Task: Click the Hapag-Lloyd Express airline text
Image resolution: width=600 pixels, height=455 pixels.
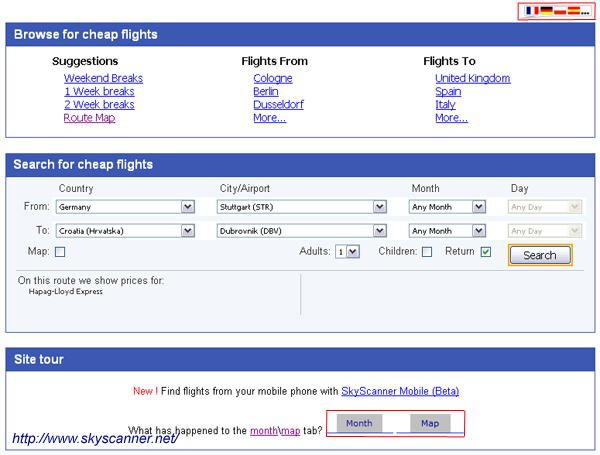Action: [65, 292]
